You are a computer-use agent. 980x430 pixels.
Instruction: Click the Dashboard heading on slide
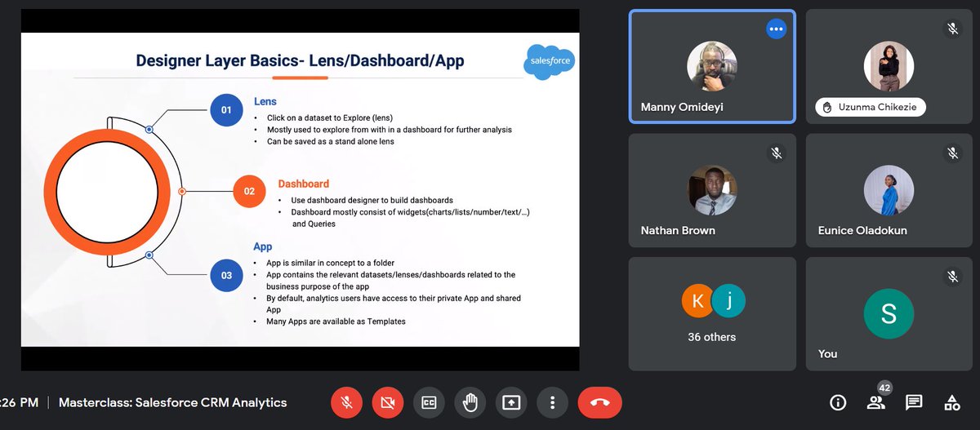[x=304, y=184]
